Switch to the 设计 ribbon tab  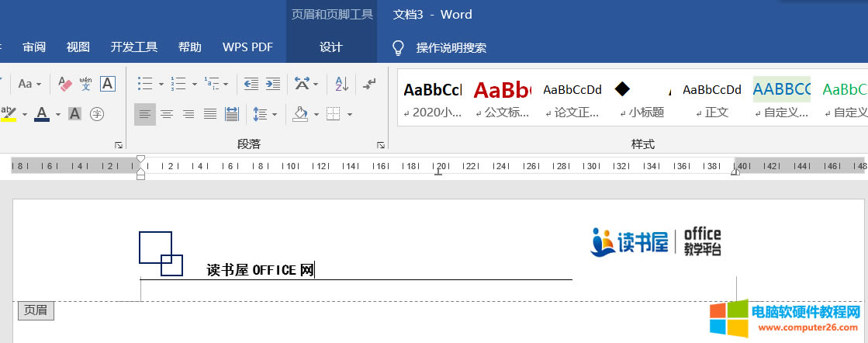pyautogui.click(x=330, y=47)
